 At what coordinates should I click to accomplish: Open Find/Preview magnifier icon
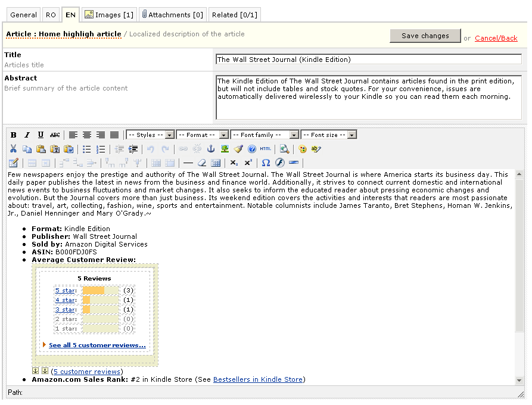coord(284,148)
